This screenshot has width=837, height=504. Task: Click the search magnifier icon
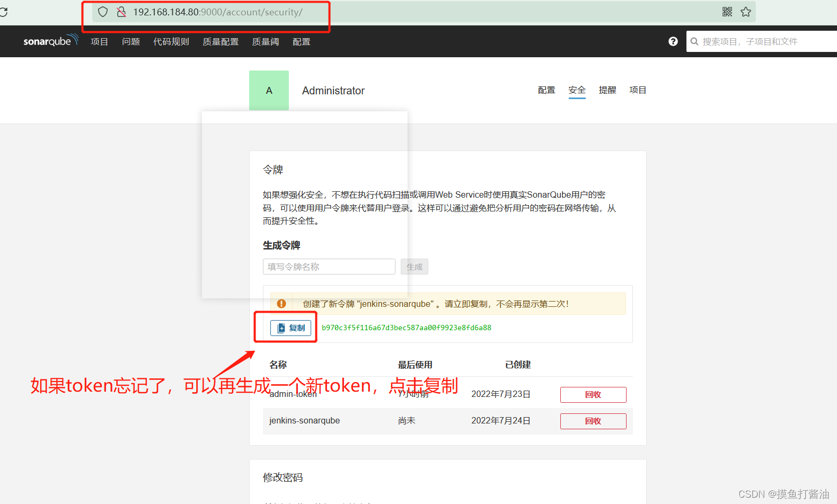tap(694, 41)
